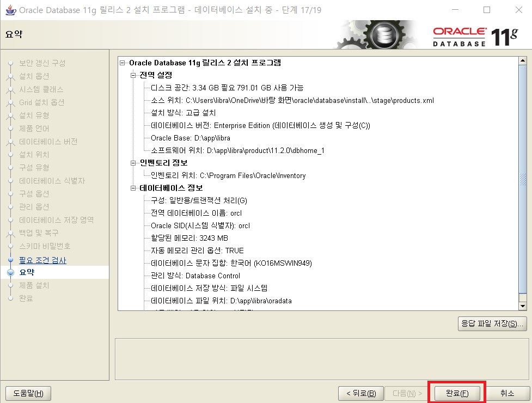The height and width of the screenshot is (403, 532).
Task: Open help via the 도움말(H) button
Action: pos(28,393)
